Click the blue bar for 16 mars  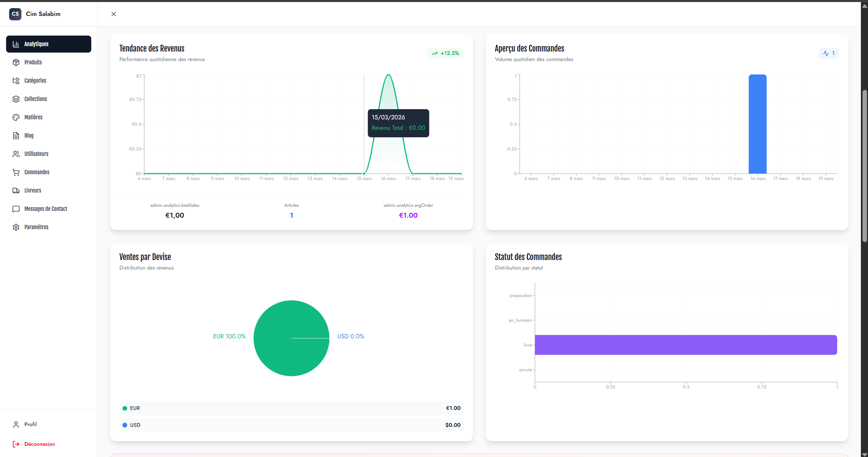[757, 124]
